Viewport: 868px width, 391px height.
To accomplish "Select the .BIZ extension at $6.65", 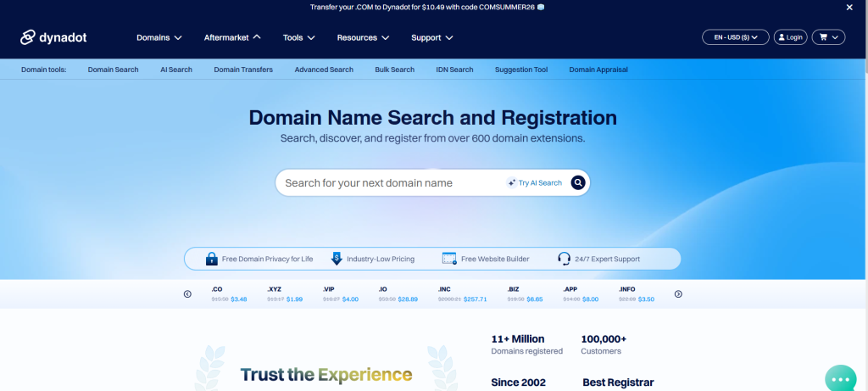I will point(526,294).
